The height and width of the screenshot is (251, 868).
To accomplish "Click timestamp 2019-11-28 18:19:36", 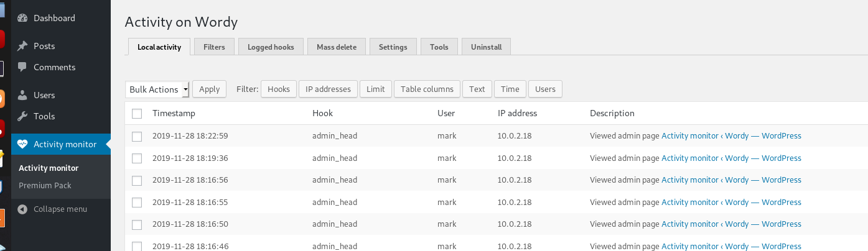I will (x=190, y=158).
